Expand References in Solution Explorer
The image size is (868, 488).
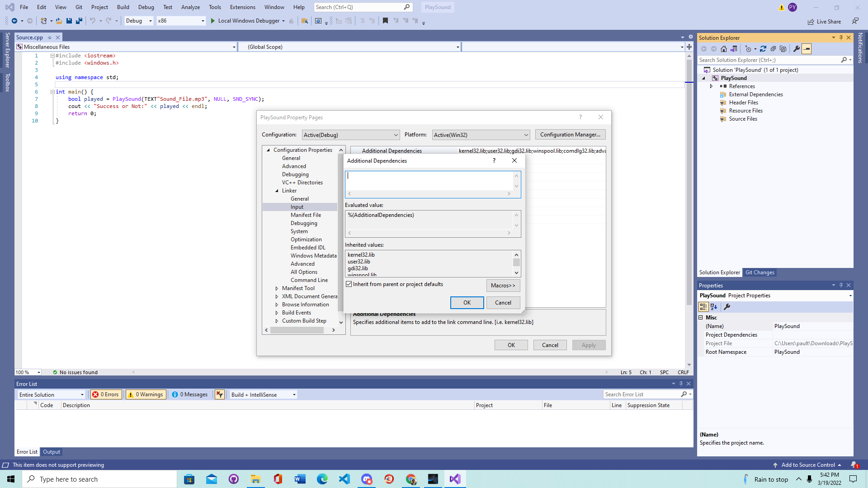(711, 86)
